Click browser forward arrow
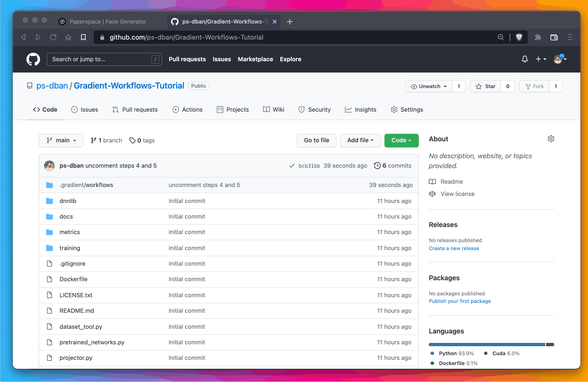This screenshot has height=382, width=588. (38, 37)
